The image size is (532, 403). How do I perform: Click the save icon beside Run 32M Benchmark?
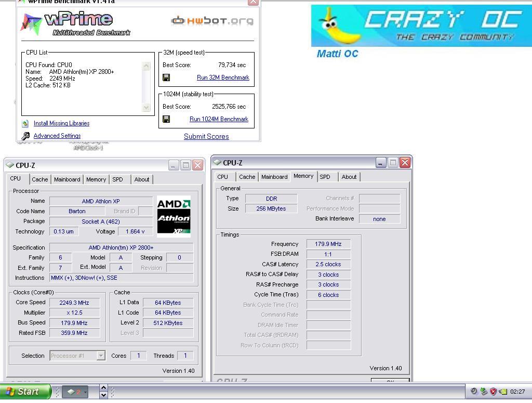tap(166, 77)
